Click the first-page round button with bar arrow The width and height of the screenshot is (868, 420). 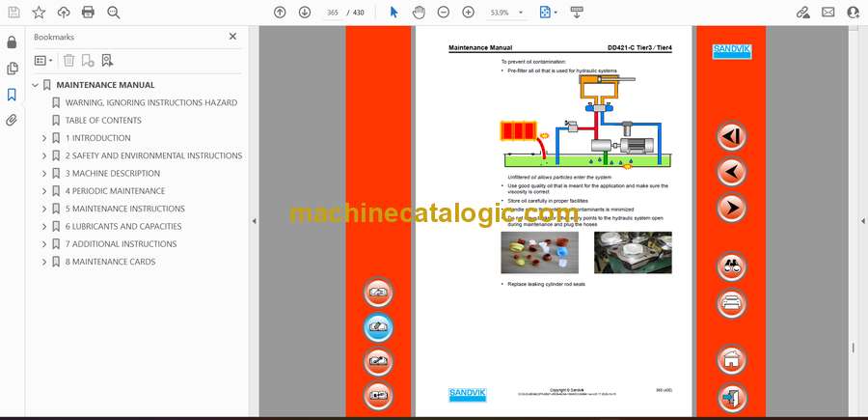[731, 136]
